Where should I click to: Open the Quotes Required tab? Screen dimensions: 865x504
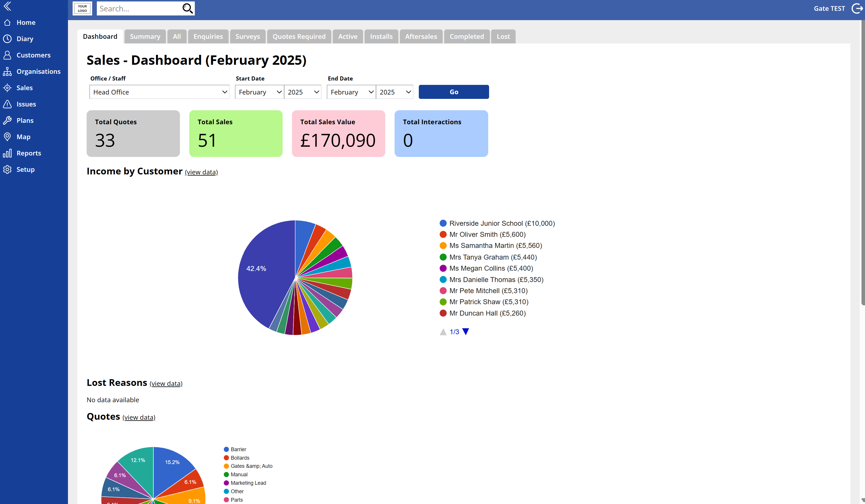(299, 36)
